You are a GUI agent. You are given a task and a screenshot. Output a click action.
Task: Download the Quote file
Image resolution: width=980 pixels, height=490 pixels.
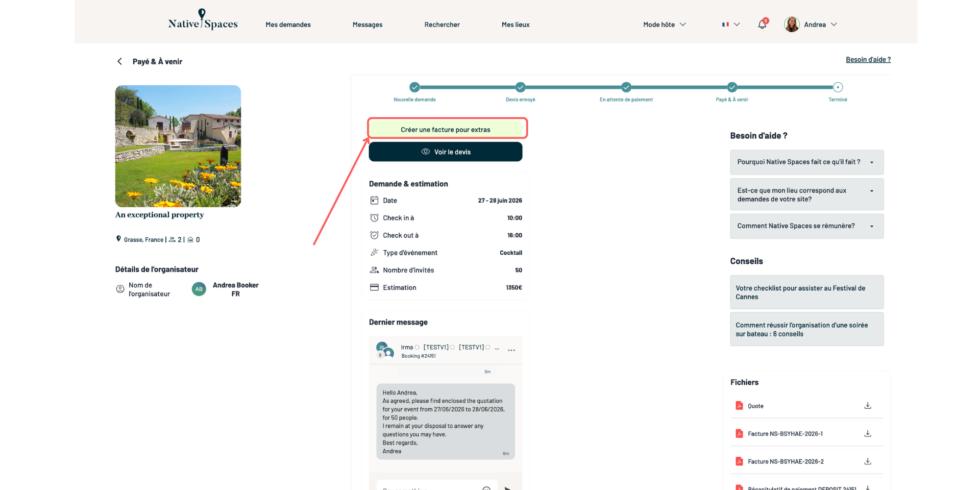click(x=867, y=406)
